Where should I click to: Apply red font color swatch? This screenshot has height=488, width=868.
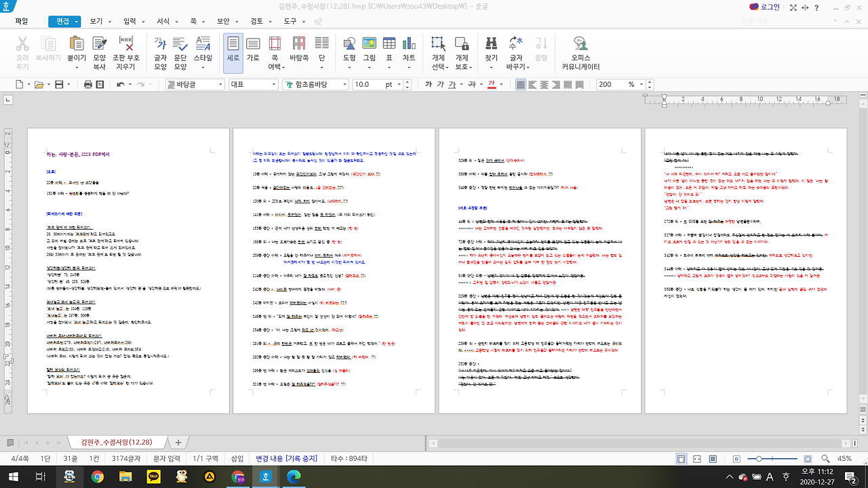[x=491, y=85]
